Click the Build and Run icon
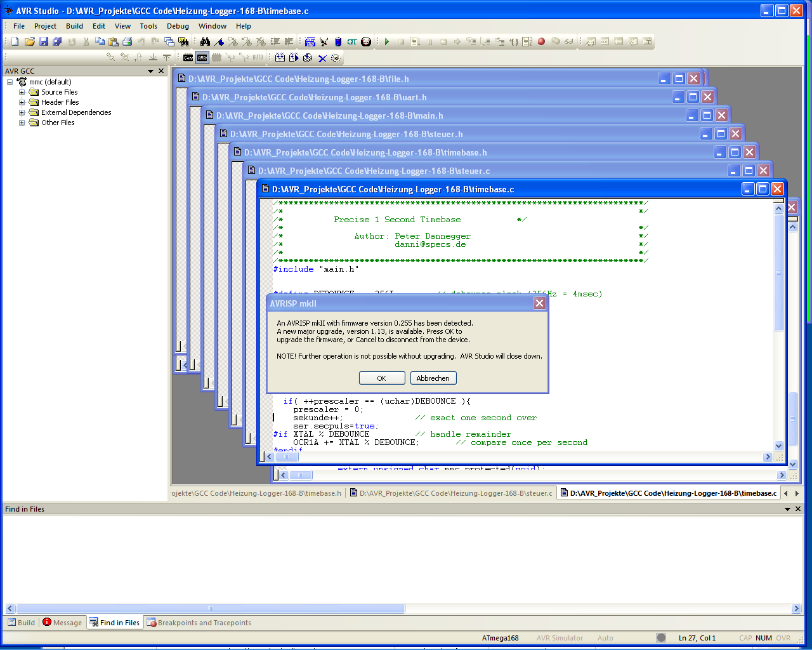This screenshot has width=812, height=650. click(x=294, y=58)
